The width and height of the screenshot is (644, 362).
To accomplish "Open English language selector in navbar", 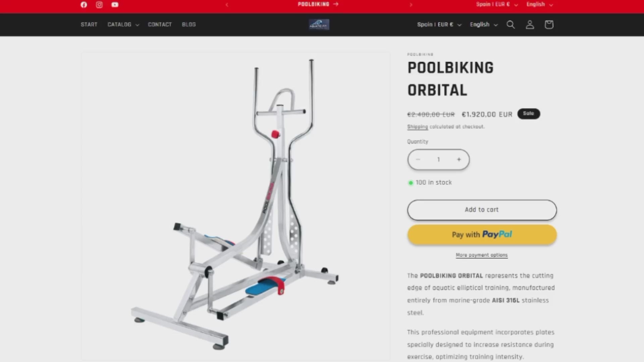I will pyautogui.click(x=484, y=24).
